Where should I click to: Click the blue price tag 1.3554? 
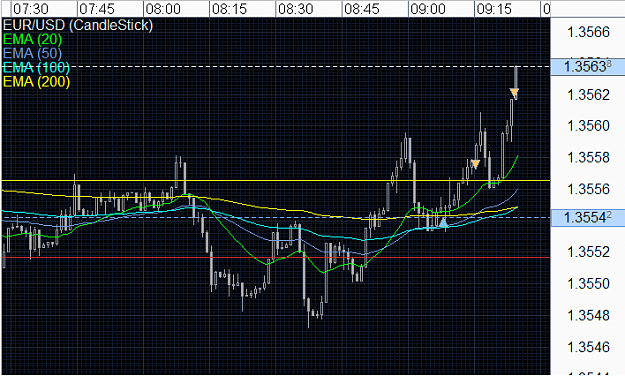(x=588, y=218)
